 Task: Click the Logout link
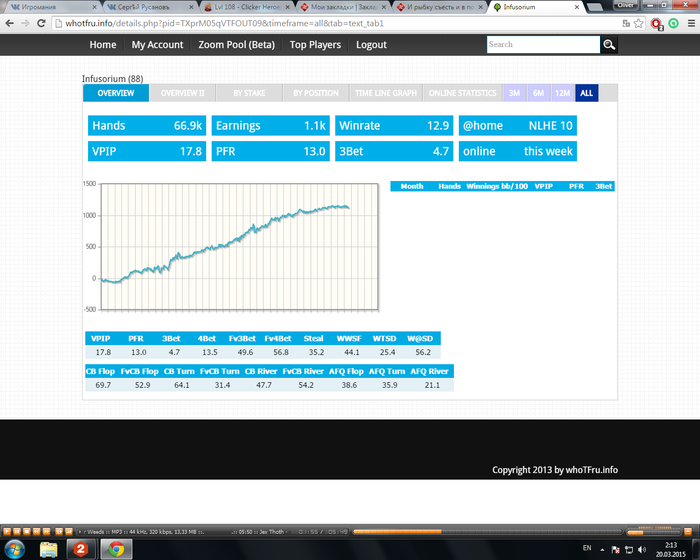click(371, 45)
